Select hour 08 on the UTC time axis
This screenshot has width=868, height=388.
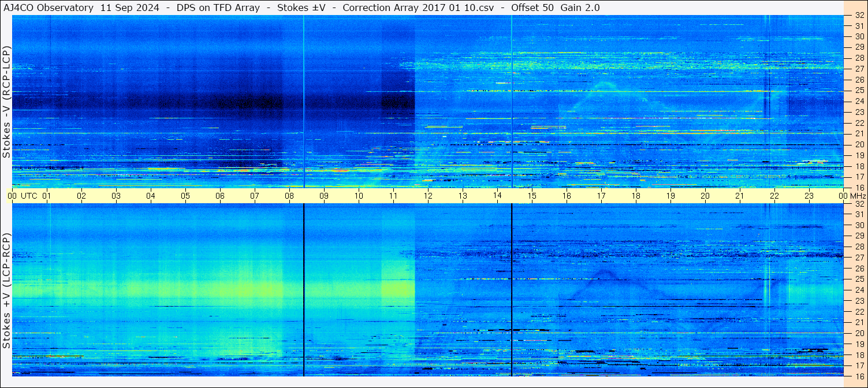click(x=289, y=196)
